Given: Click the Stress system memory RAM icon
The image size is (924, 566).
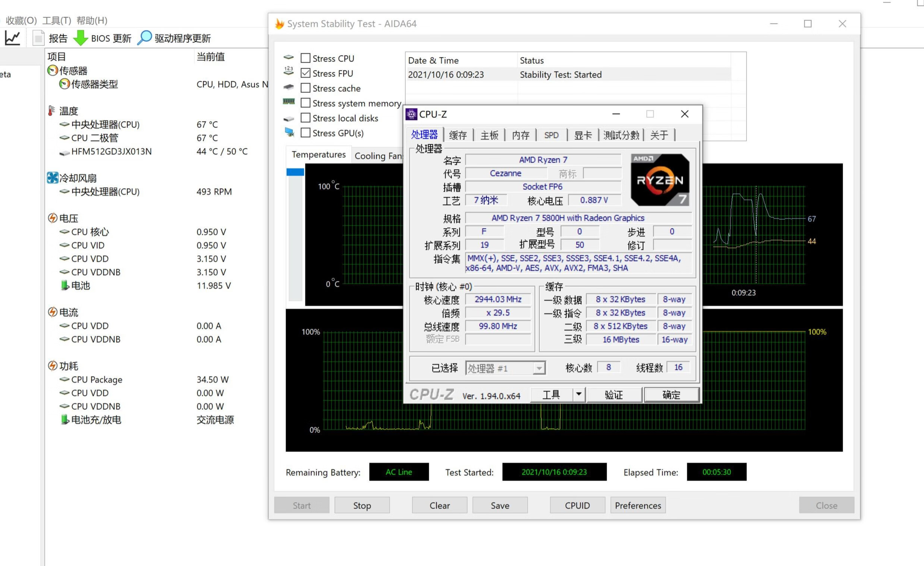Looking at the screenshot, I should pos(288,101).
